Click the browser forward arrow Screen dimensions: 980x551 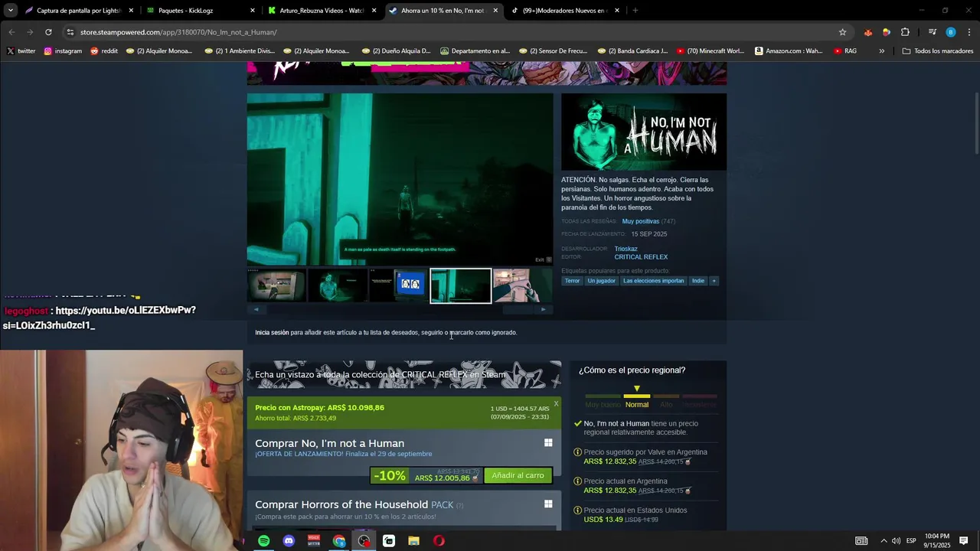tap(30, 32)
